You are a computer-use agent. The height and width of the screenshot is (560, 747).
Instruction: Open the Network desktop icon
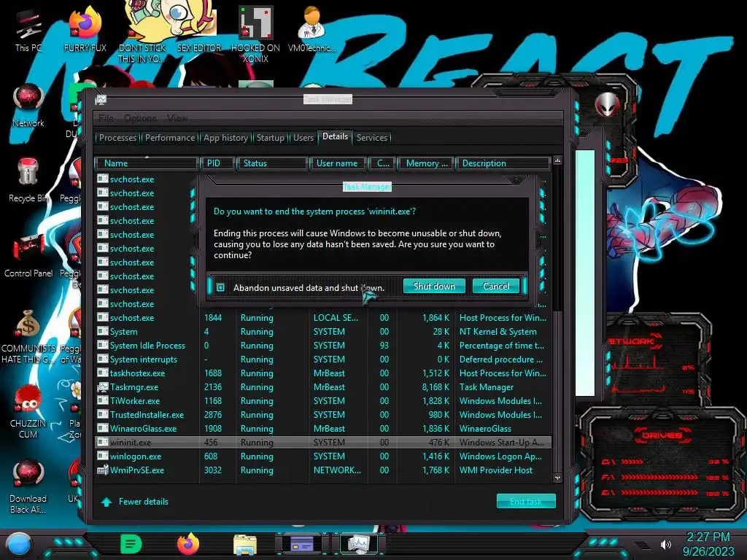[x=28, y=106]
